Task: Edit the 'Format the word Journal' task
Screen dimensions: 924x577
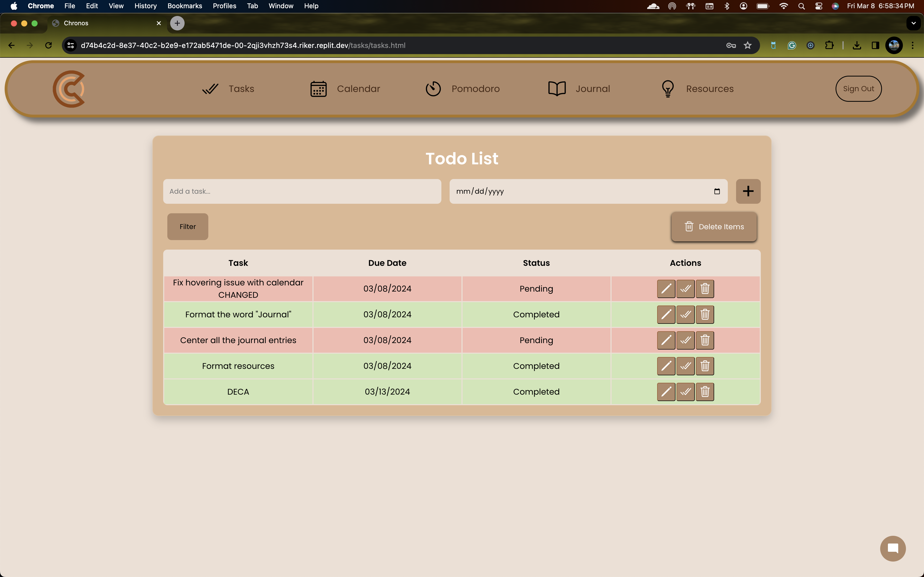Action: (x=666, y=315)
